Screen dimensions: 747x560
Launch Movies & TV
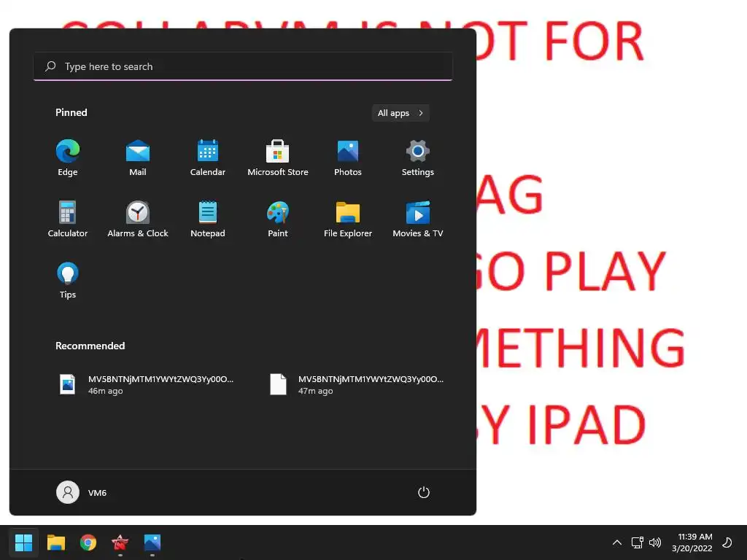point(418,219)
